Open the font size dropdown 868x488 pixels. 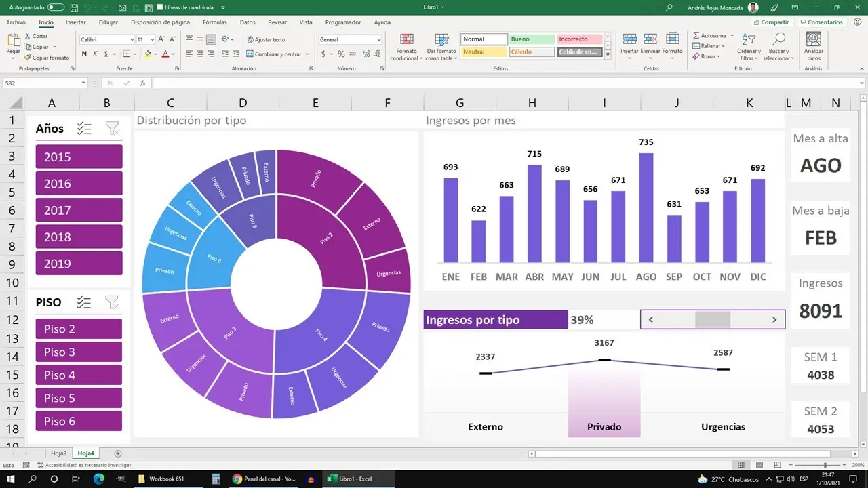[157, 39]
